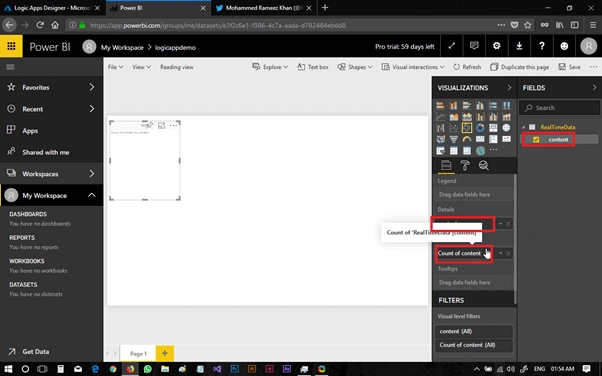Choose the Clustered column chart visualization
Image resolution: width=602 pixels, height=376 pixels.
coord(480,105)
